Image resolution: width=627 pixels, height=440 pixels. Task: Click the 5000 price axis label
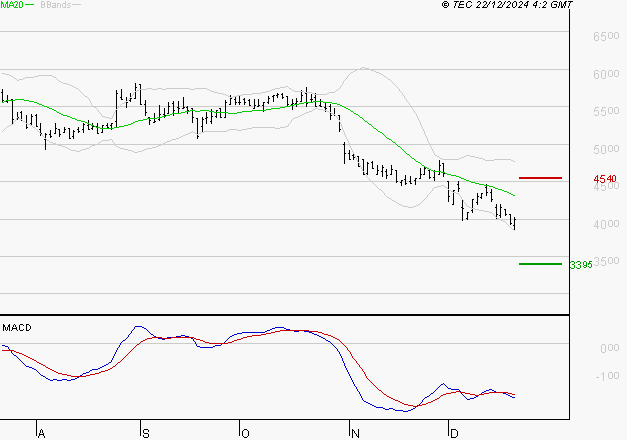click(x=606, y=149)
